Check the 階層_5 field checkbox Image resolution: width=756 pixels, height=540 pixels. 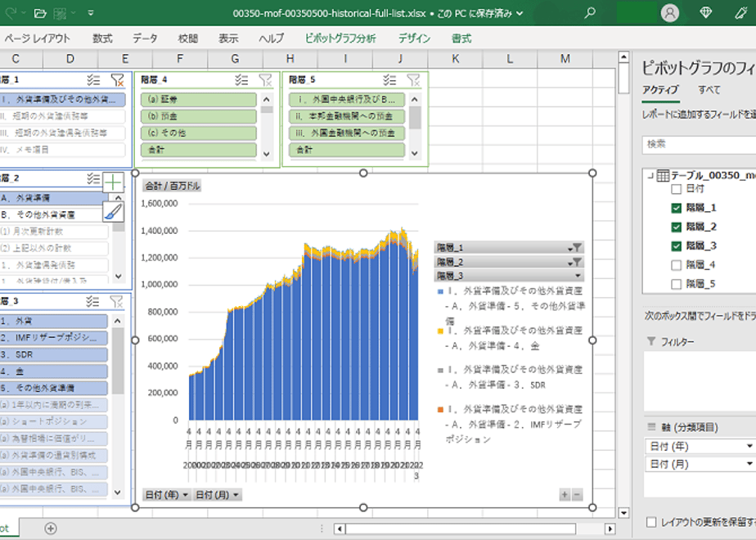[677, 284]
